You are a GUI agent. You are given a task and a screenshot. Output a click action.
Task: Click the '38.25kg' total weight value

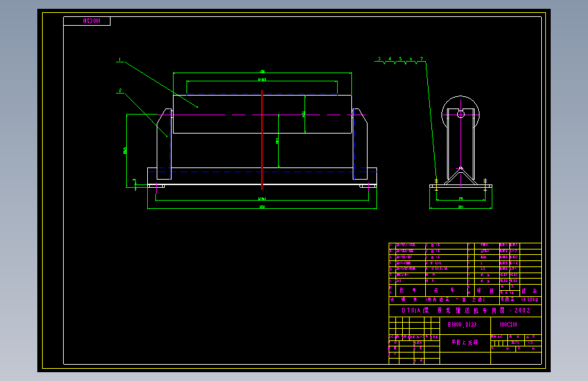pyautogui.click(x=529, y=300)
